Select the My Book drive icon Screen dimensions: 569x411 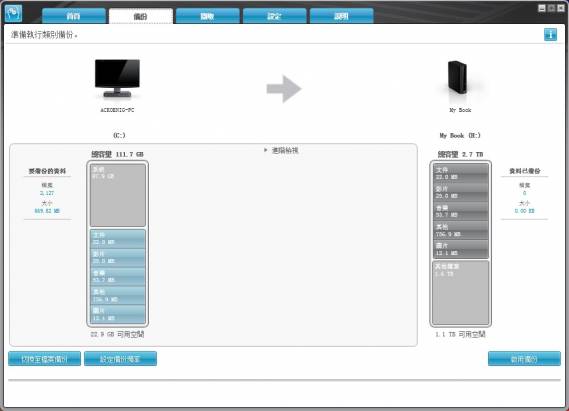[x=457, y=78]
